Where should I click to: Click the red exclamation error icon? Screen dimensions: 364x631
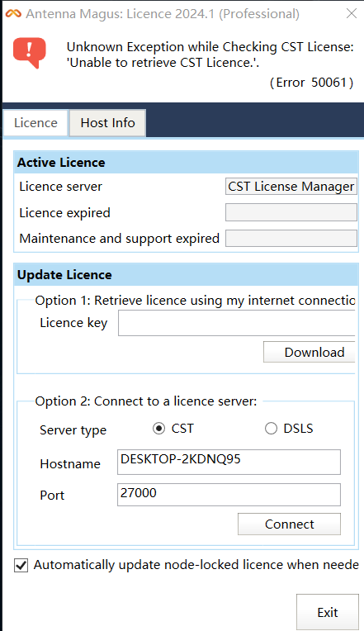(30, 53)
